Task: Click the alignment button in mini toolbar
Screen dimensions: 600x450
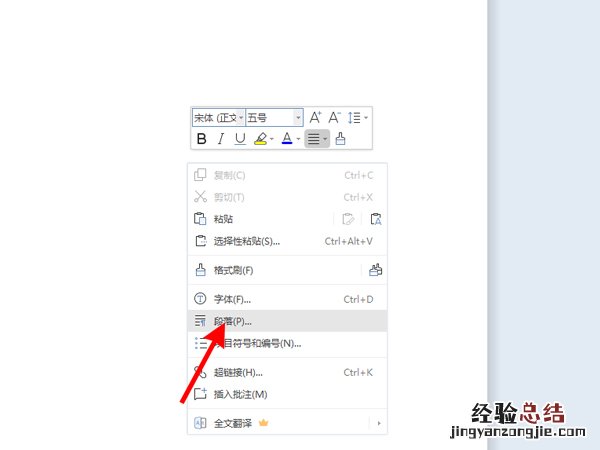Action: coord(314,139)
